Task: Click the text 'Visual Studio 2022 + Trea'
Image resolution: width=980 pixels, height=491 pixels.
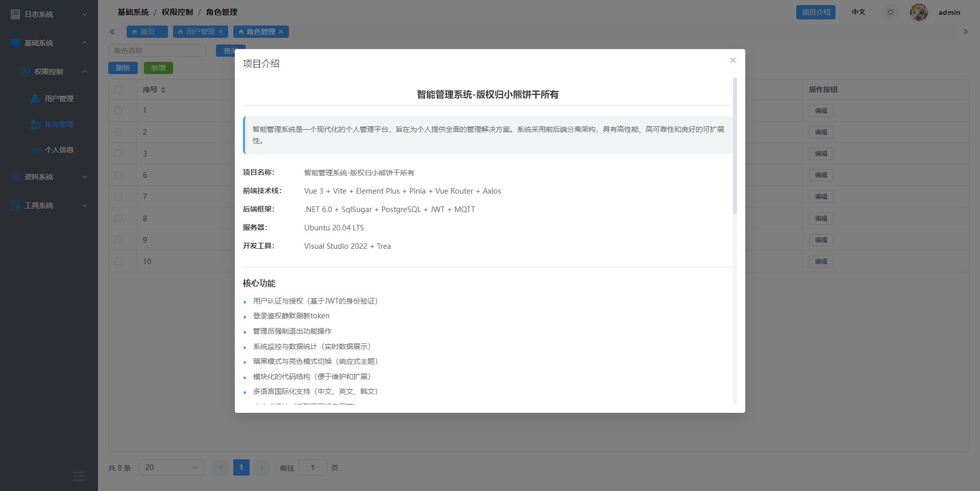Action: (x=348, y=246)
